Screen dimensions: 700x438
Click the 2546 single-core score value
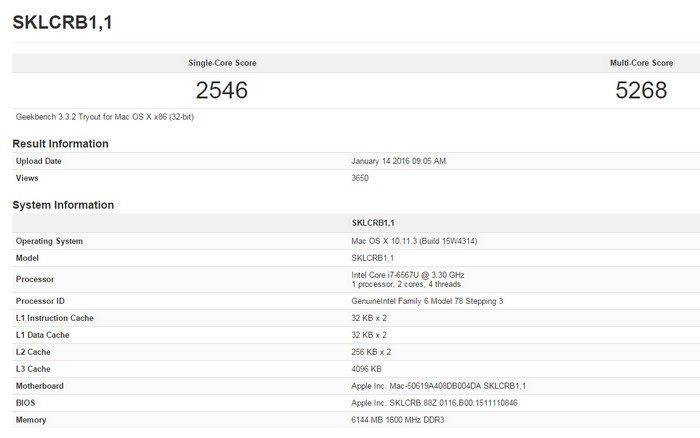221,90
